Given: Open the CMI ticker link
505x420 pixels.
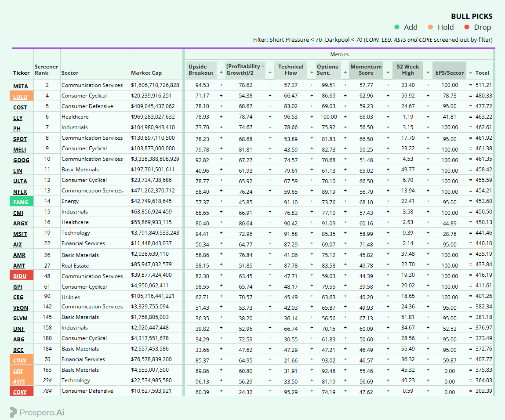Looking at the screenshot, I should point(18,213).
